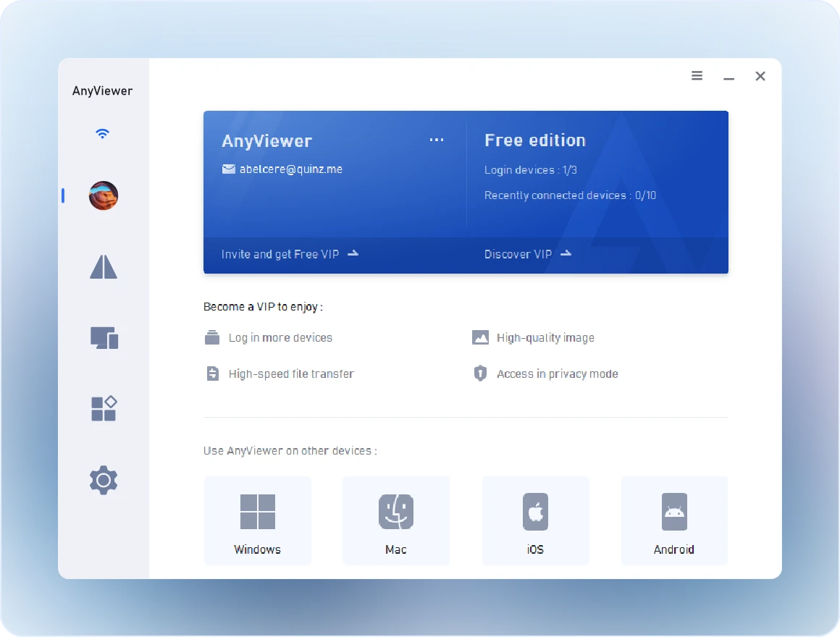Open three-dots account options menu
The image size is (840, 637).
coord(437,140)
